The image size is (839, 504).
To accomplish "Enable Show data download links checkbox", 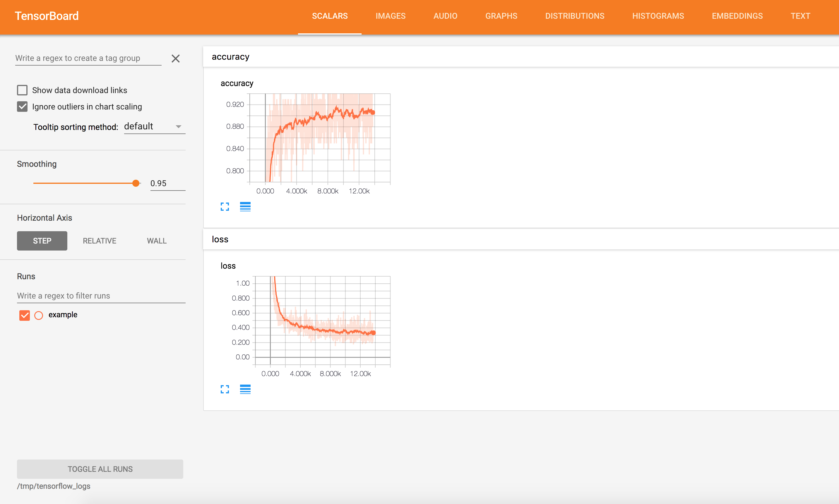I will (x=23, y=90).
